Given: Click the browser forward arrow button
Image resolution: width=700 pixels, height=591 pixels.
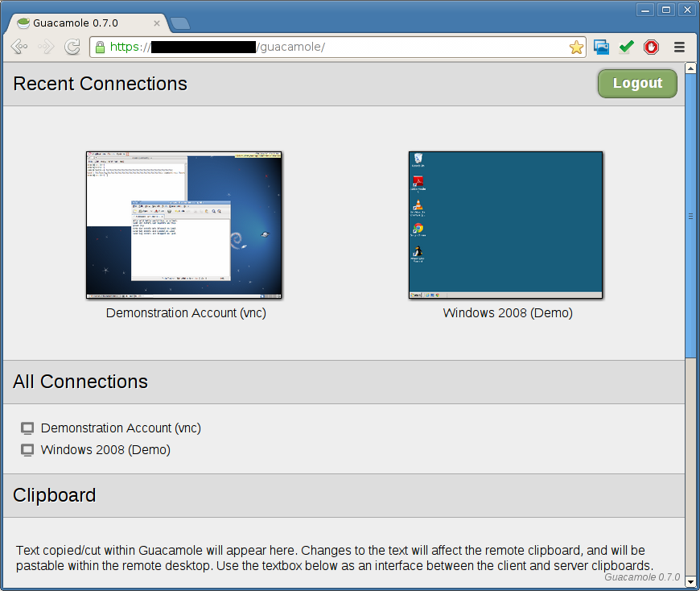Looking at the screenshot, I should pyautogui.click(x=46, y=48).
